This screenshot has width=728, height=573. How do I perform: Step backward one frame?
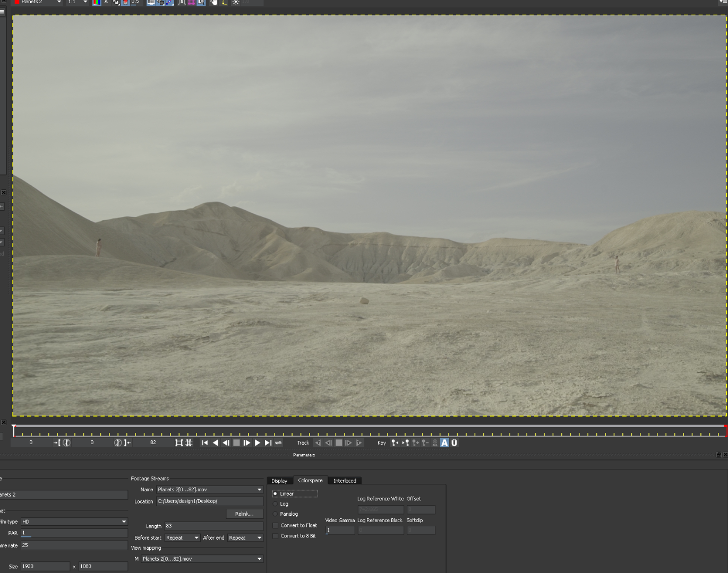point(226,443)
